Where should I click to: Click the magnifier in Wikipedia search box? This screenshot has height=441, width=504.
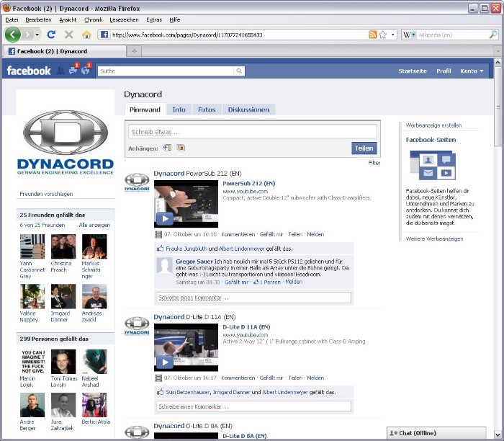coord(492,35)
